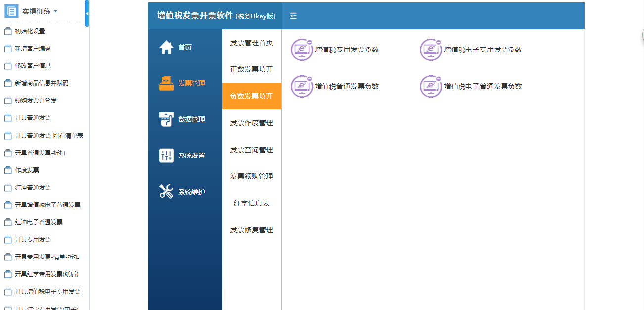The width and height of the screenshot is (644, 310).
Task: Click the 增值税电子专用发票负数 icon
Action: pyautogui.click(x=431, y=50)
